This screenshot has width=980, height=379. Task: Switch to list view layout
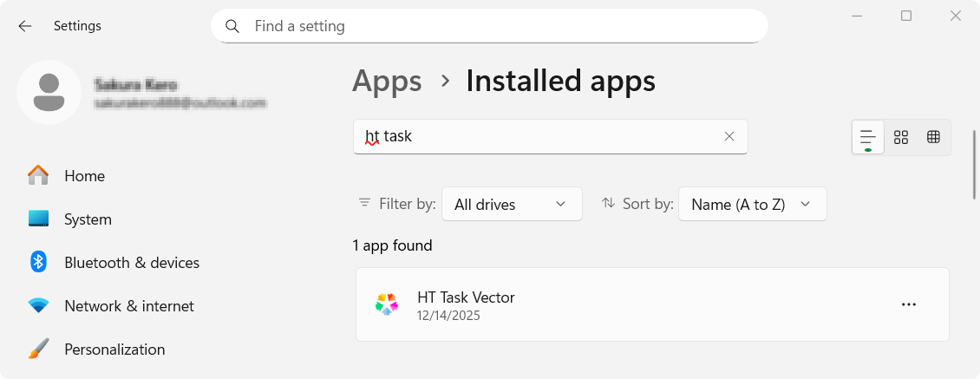[867, 137]
